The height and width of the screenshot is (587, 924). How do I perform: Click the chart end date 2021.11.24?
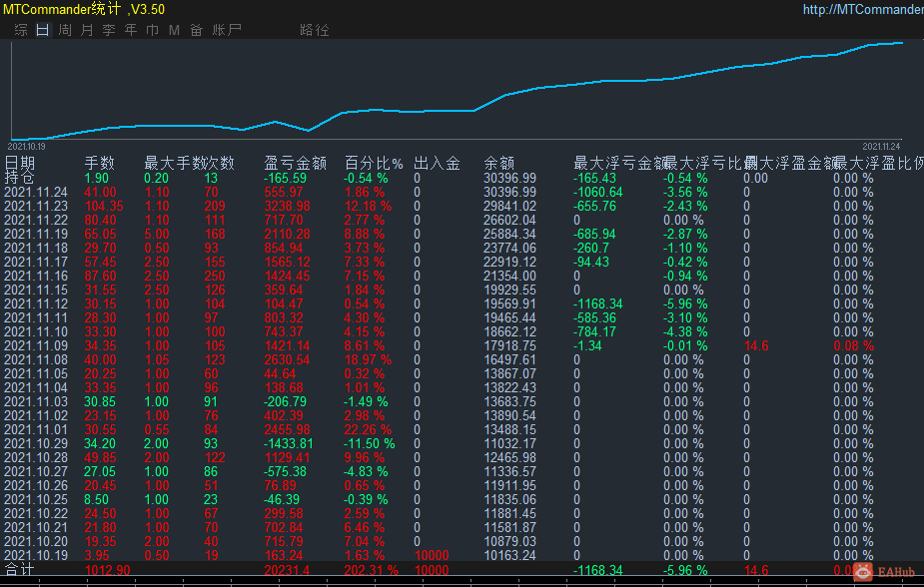[x=881, y=146]
